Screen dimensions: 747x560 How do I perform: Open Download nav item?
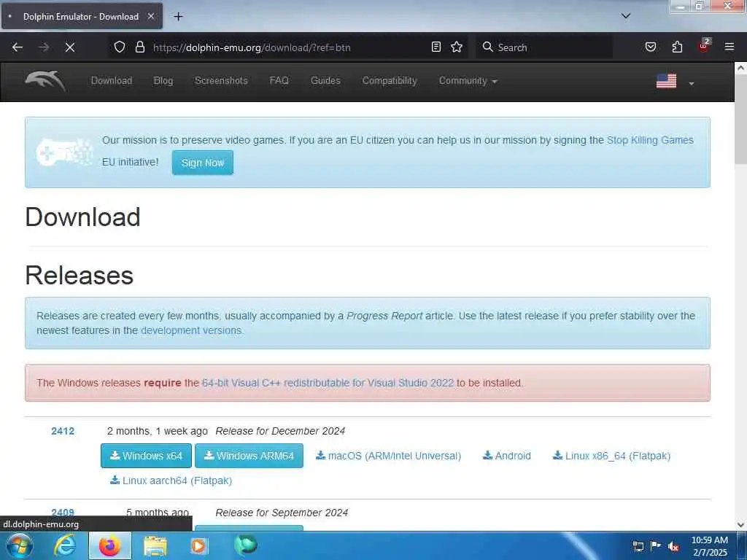tap(112, 80)
